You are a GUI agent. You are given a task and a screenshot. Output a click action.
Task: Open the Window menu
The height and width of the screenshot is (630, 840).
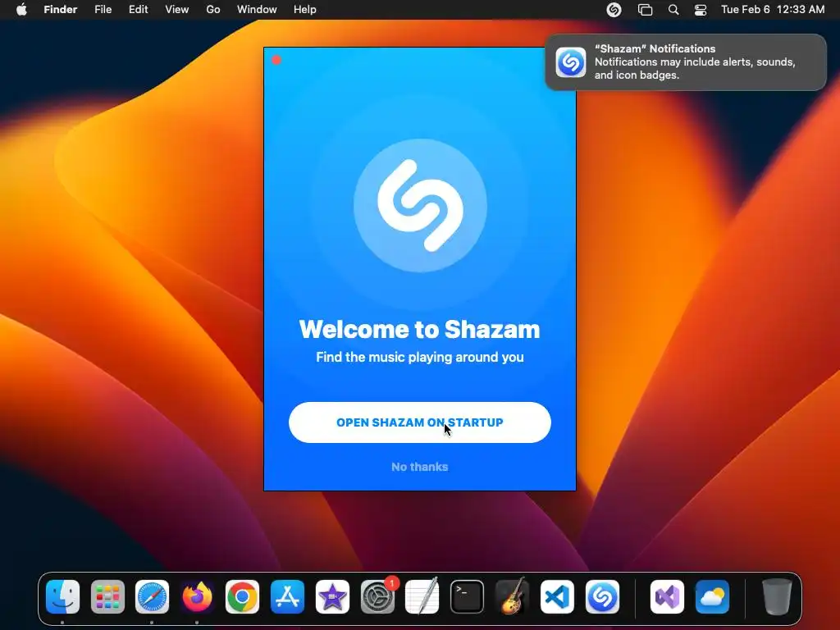(257, 10)
